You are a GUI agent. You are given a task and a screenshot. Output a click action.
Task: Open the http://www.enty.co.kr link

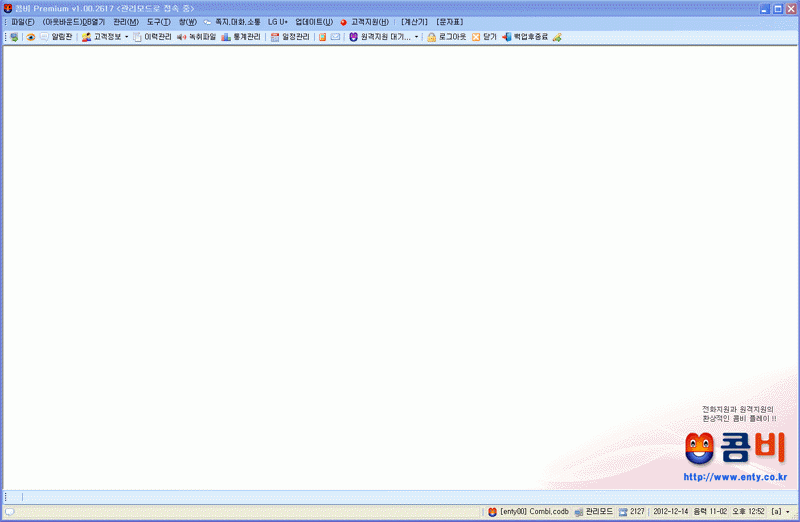point(735,477)
